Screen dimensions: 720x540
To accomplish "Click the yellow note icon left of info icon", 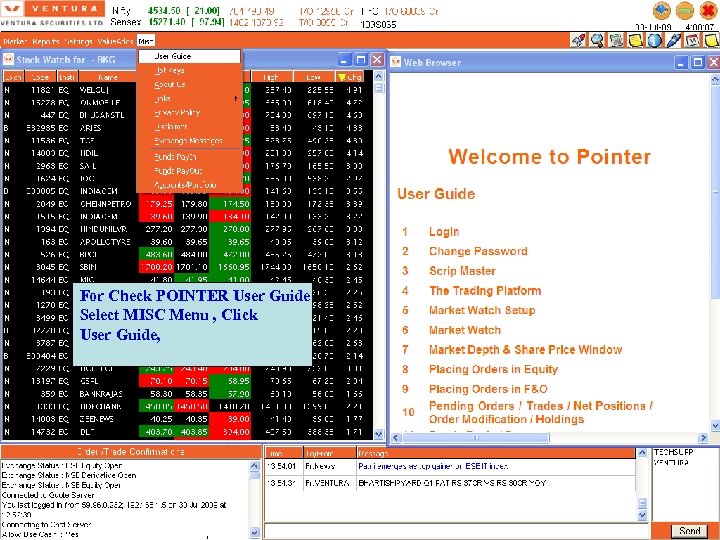I will pos(636,40).
